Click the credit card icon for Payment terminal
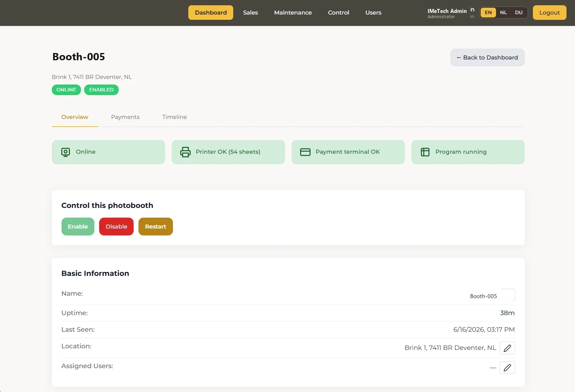 point(305,152)
